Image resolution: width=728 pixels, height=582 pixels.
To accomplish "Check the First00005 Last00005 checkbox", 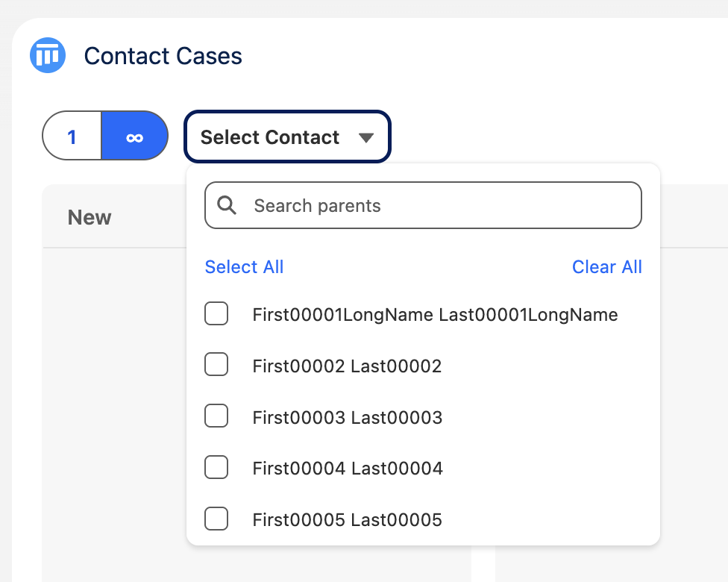I will click(x=216, y=519).
